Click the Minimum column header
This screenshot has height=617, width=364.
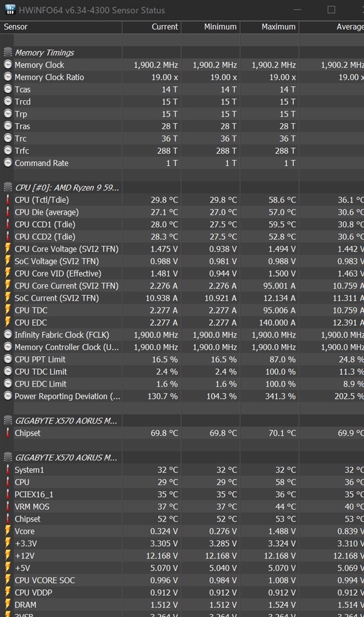210,27
